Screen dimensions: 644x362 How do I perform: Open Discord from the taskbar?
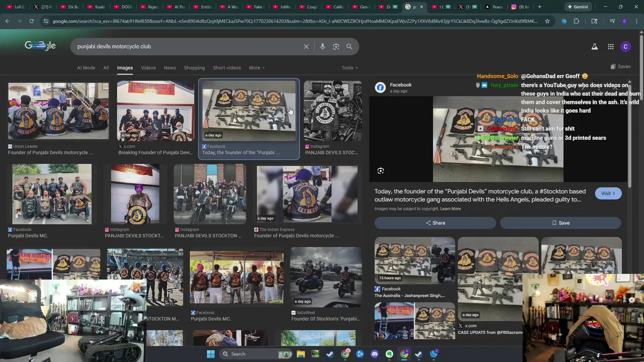374,354
